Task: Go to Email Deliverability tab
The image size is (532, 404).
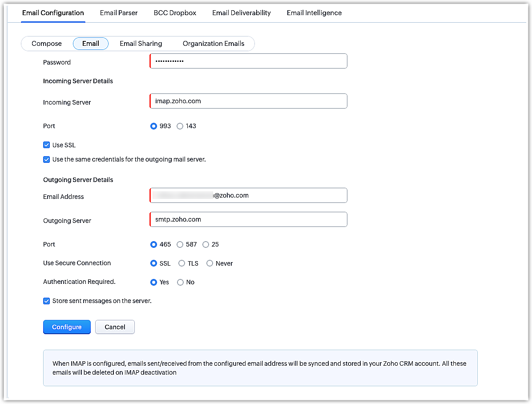Action: pos(241,13)
